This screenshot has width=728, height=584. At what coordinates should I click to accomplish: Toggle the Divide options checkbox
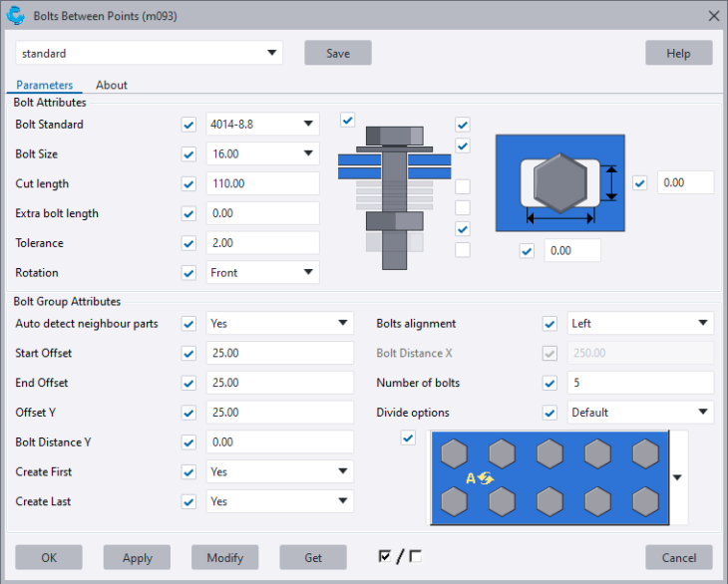pyautogui.click(x=549, y=413)
